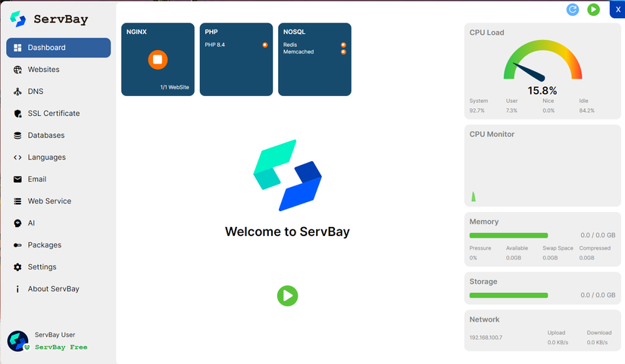Click the Settings gear icon
The image size is (625, 364).
[x=17, y=267]
